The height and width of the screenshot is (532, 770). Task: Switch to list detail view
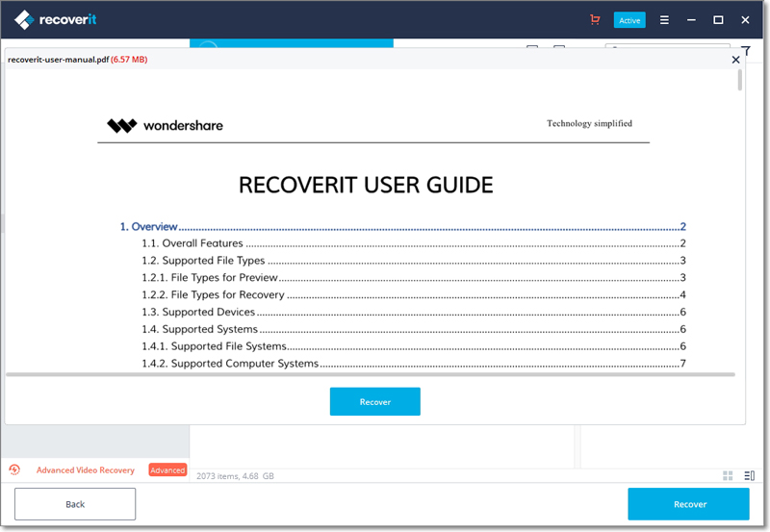point(750,475)
